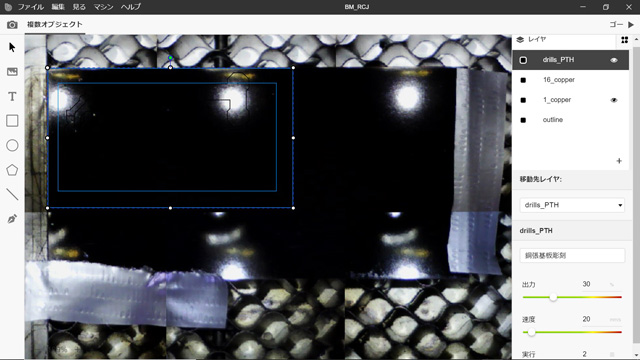Minimize the BM_RCJ window
This screenshot has width=640, height=360.
pos(583,7)
